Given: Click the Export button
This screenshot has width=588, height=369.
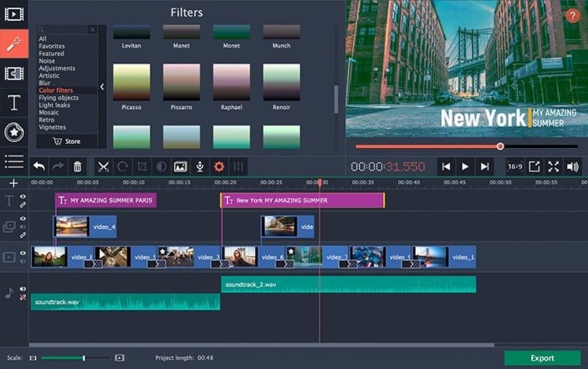Looking at the screenshot, I should (x=542, y=357).
